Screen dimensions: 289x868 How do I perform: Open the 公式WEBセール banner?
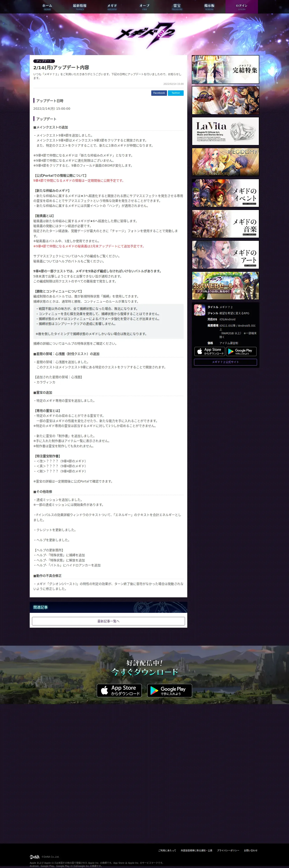point(225,286)
